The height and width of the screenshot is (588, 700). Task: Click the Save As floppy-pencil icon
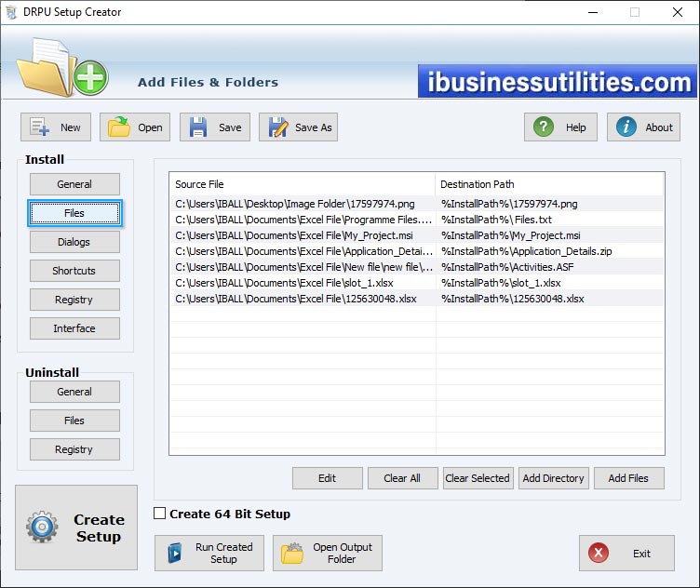[277, 127]
